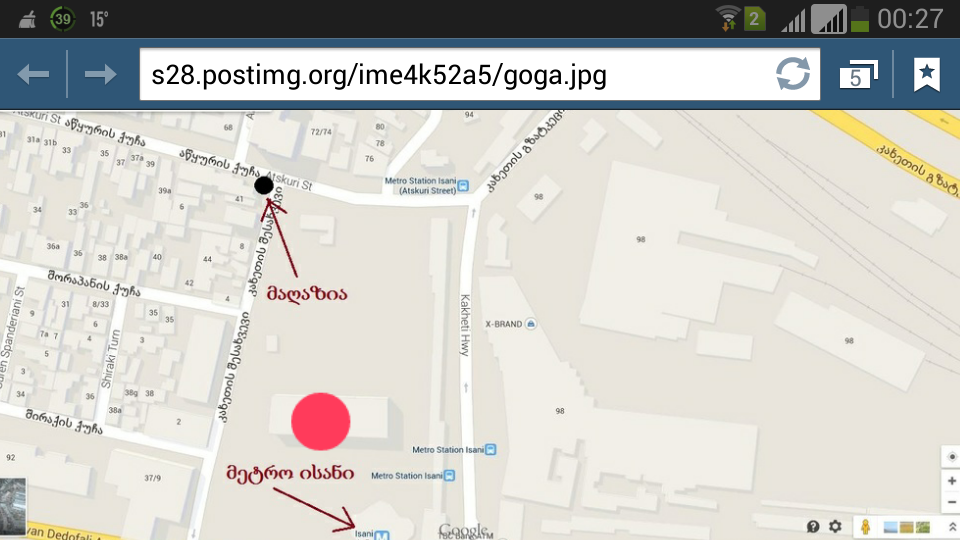Tap the Metro Station Isani (Atskuri Street) marker

tap(463, 186)
